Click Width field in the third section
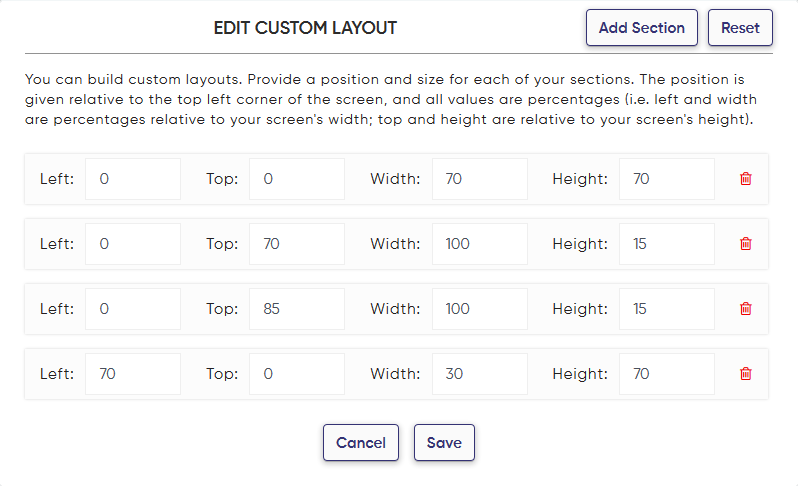The width and height of the screenshot is (798, 486). pyautogui.click(x=479, y=309)
